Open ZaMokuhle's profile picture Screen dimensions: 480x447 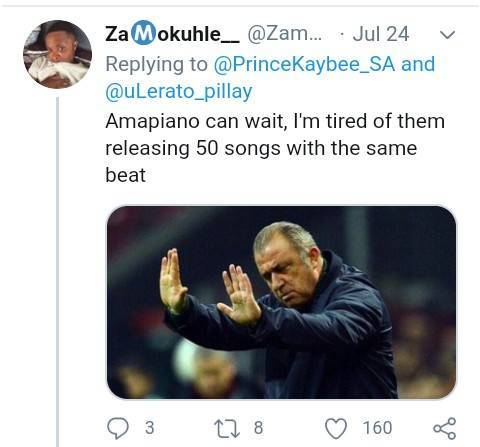click(x=57, y=54)
